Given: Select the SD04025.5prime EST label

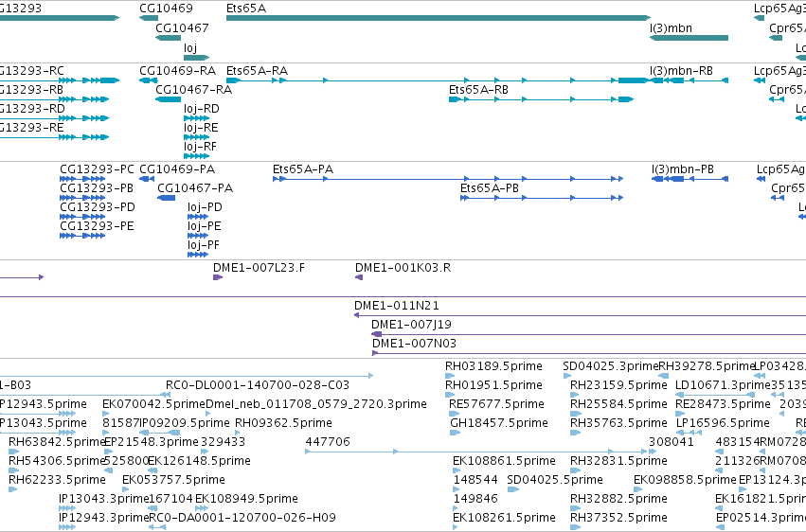Looking at the screenshot, I should click(x=555, y=480).
